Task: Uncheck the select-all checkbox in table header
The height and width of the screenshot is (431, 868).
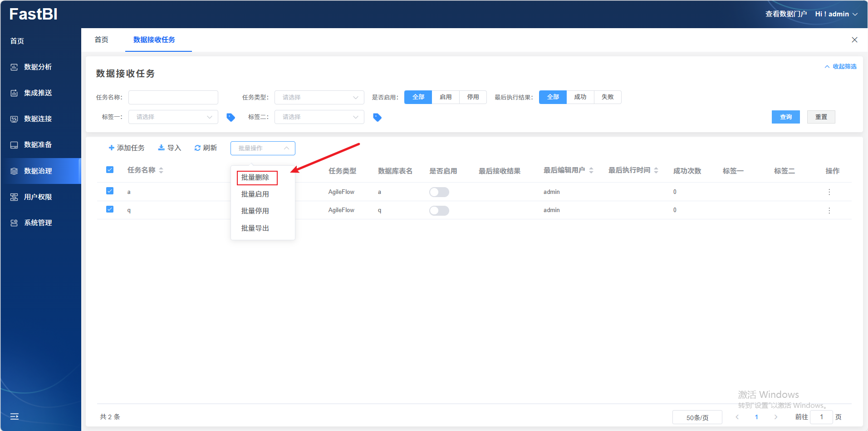Action: pyautogui.click(x=110, y=170)
